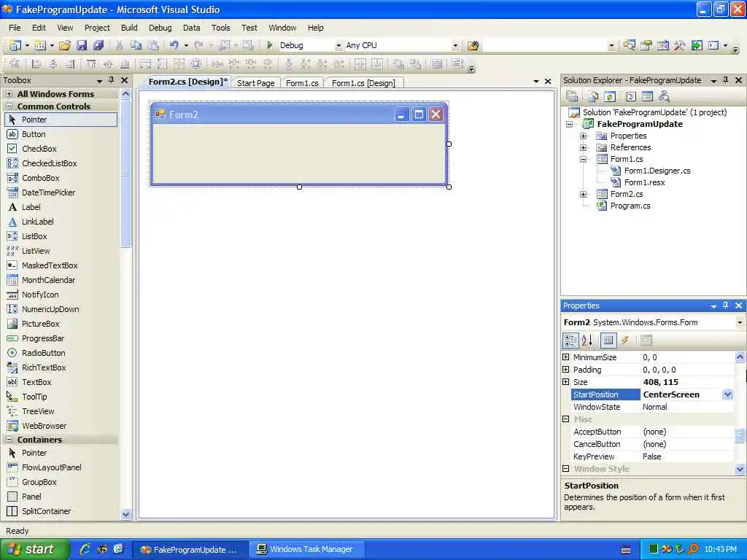Click the Open File folder icon
The height and width of the screenshot is (560, 747).
(65, 45)
